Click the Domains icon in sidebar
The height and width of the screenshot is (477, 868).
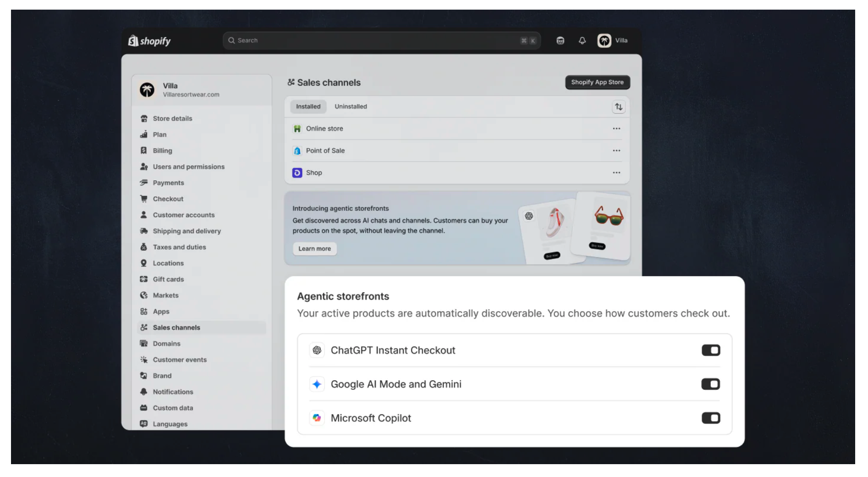click(x=144, y=343)
